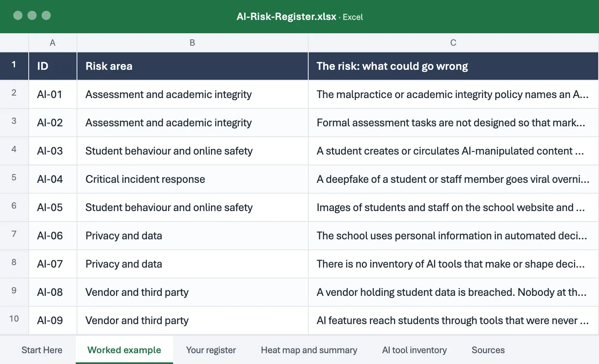Select the AI-02 ID cell
Screen dimensions: 599x364
click(53, 123)
